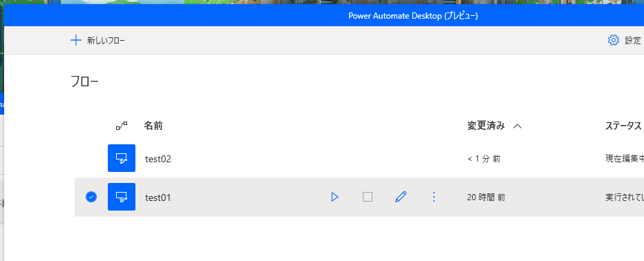This screenshot has height=261, width=644.
Task: Click the test01 flow icon
Action: pyautogui.click(x=122, y=197)
